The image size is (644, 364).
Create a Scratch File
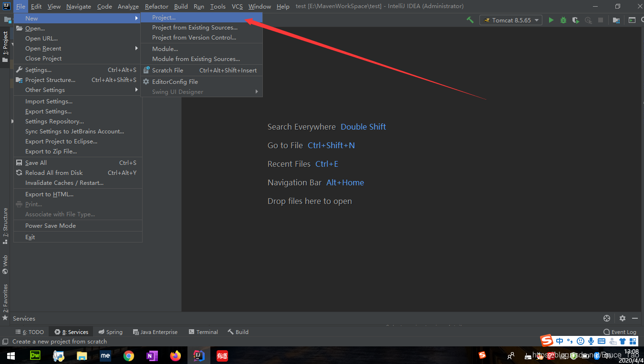(x=201, y=70)
